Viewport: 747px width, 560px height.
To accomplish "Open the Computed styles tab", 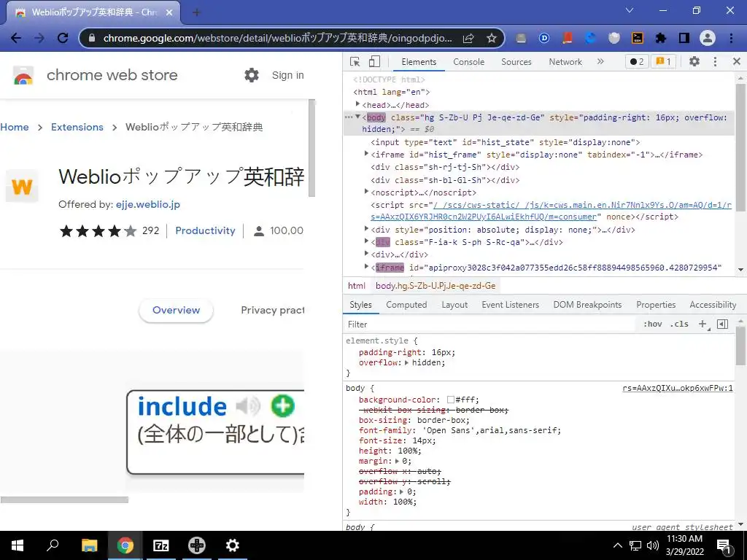I will (406, 305).
